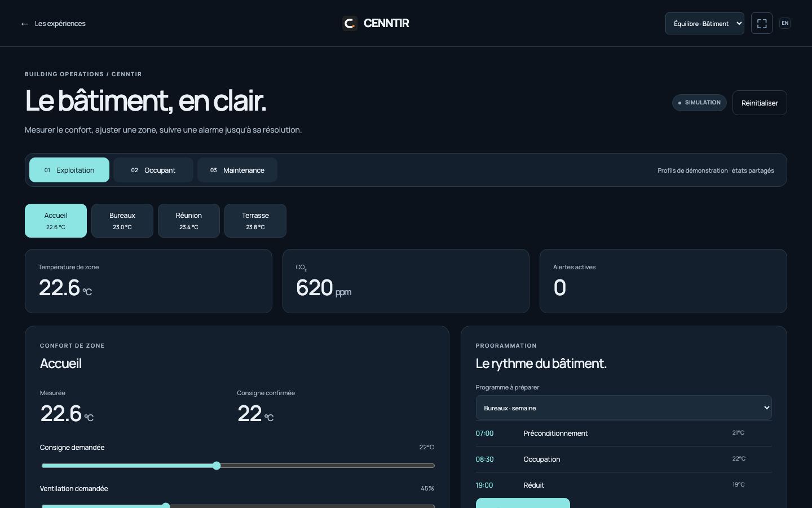This screenshot has height=508, width=812.
Task: Click the Mesurée 22.6 °C value
Action: coord(67,414)
